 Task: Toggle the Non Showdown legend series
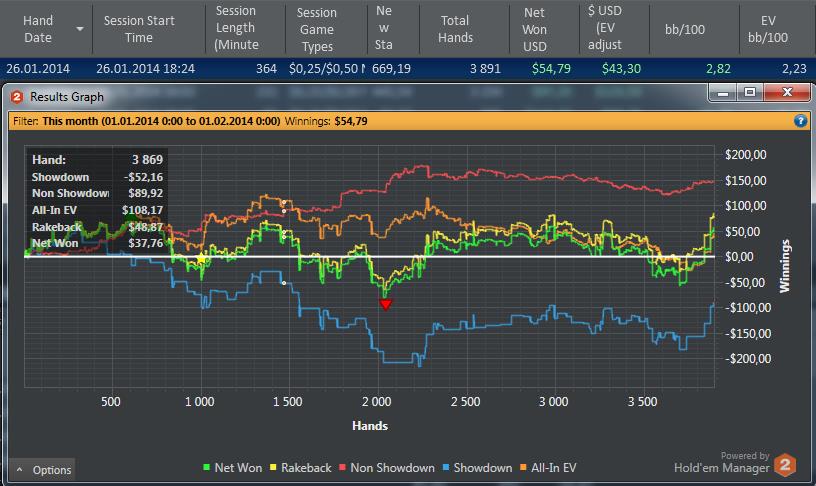click(387, 467)
